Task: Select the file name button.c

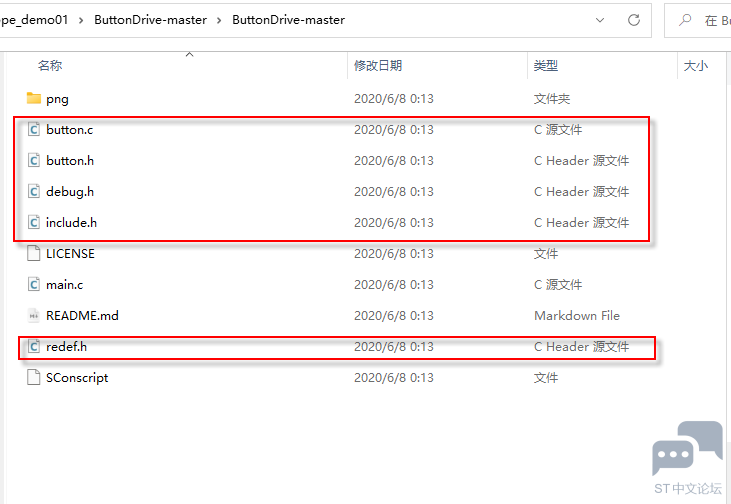Action: click(x=69, y=130)
